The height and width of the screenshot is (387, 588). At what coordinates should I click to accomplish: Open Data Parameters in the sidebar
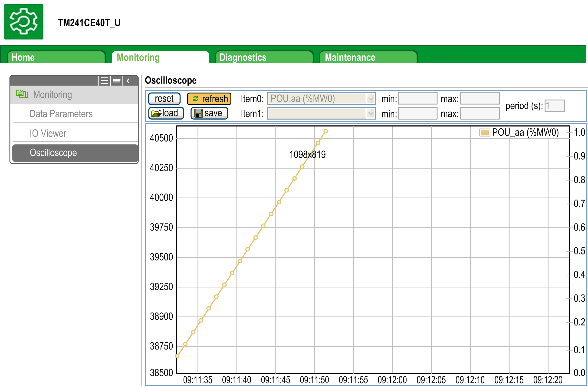click(61, 114)
